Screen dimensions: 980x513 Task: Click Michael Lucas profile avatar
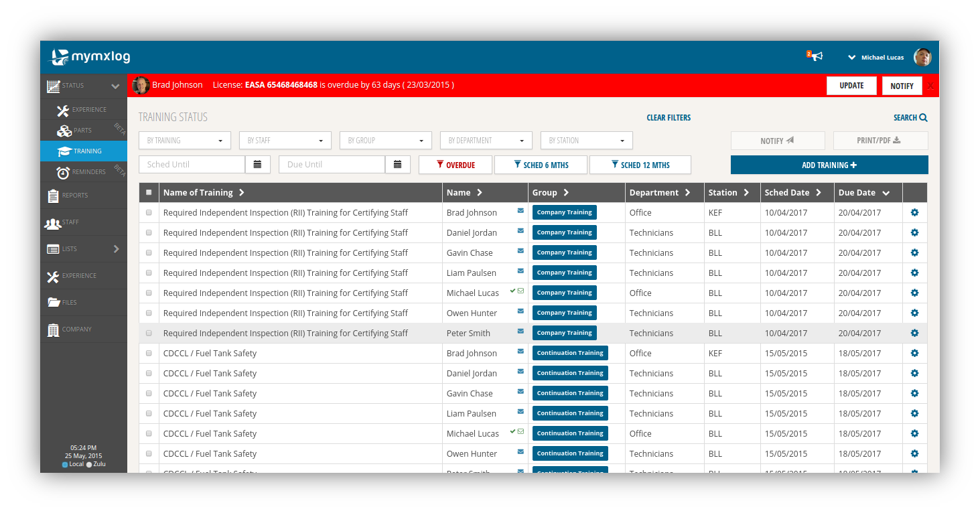pyautogui.click(x=922, y=57)
